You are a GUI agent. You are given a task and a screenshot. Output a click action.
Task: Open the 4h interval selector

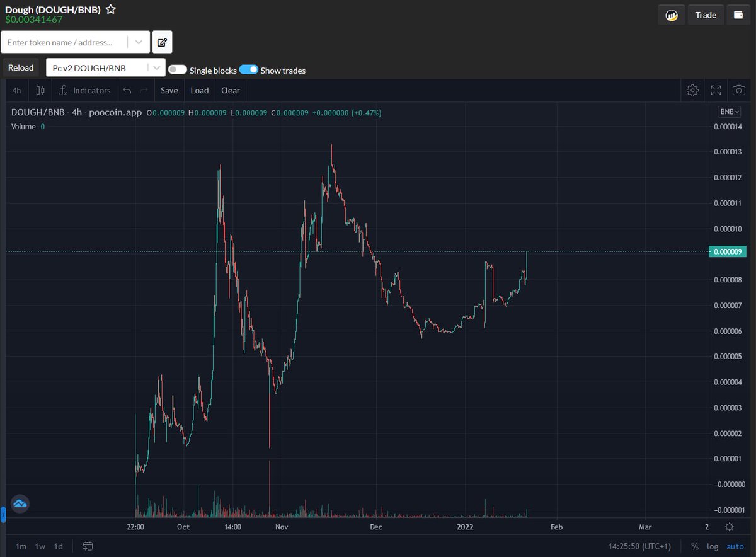(x=17, y=91)
